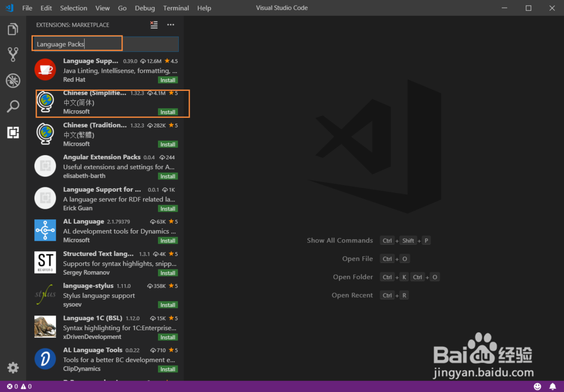This screenshot has width=564, height=392.
Task: Open the File menu
Action: [x=27, y=8]
